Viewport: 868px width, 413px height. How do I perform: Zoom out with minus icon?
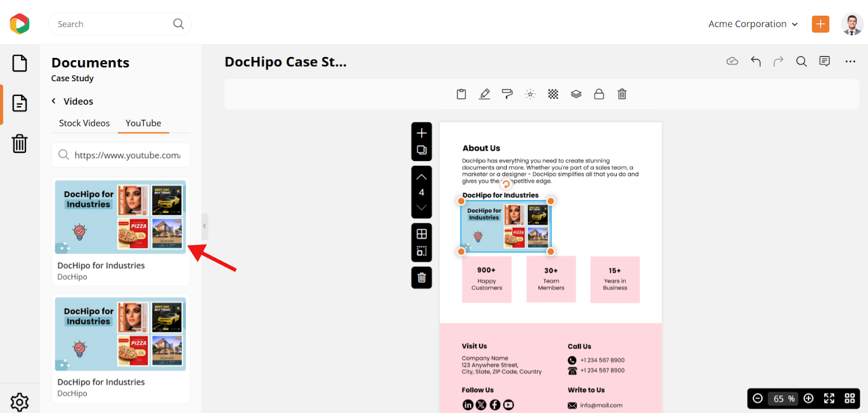pos(758,398)
